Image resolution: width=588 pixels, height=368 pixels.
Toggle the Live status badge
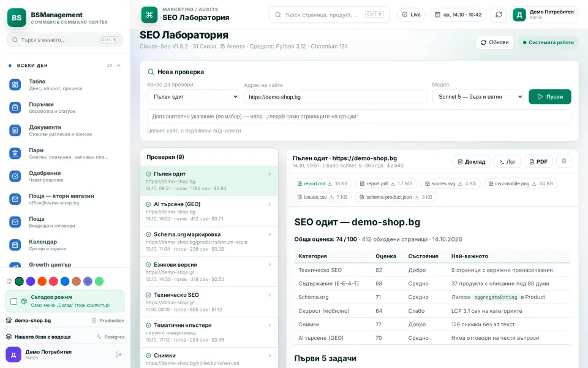tap(412, 15)
